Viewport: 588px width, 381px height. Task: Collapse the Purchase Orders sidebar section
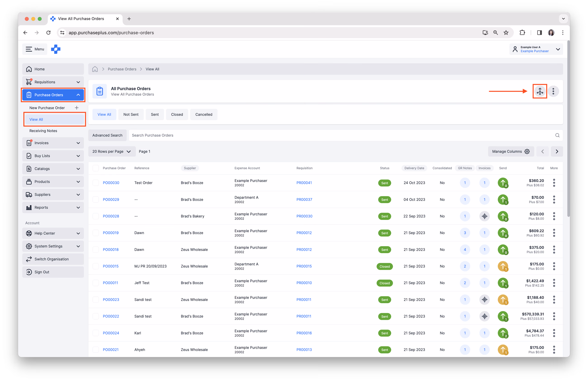(53, 95)
